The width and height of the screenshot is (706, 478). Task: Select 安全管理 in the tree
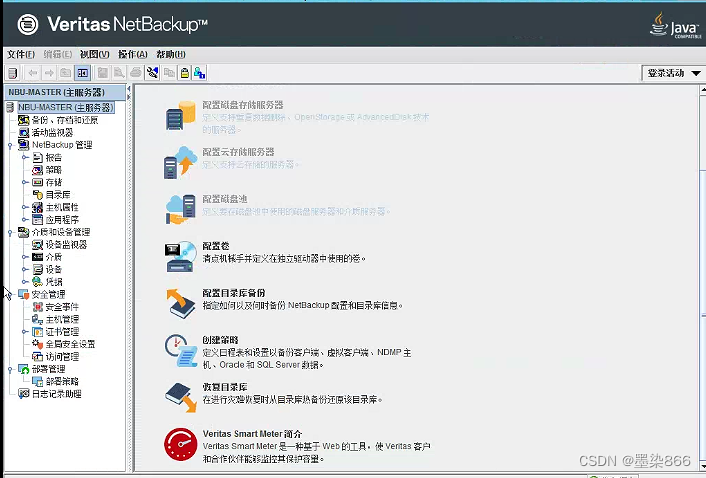click(48, 295)
